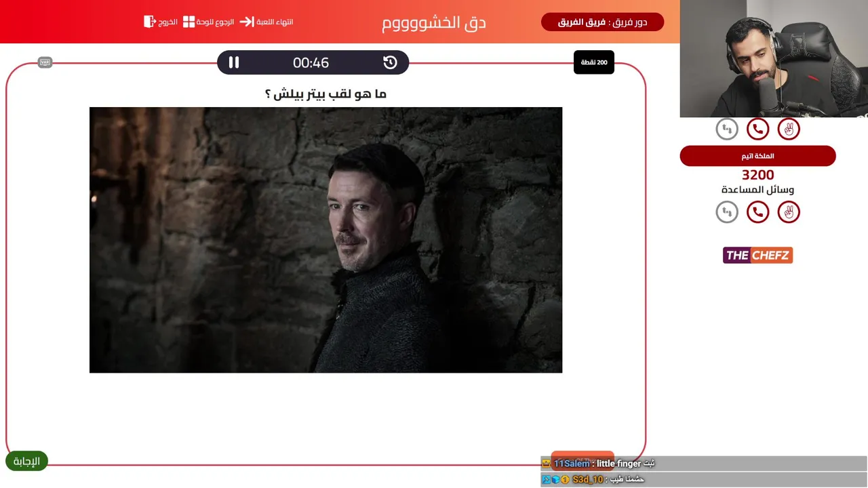Image resolution: width=868 pixels, height=488 pixels.
Task: Click the 00:46 timer readout
Action: tap(311, 62)
